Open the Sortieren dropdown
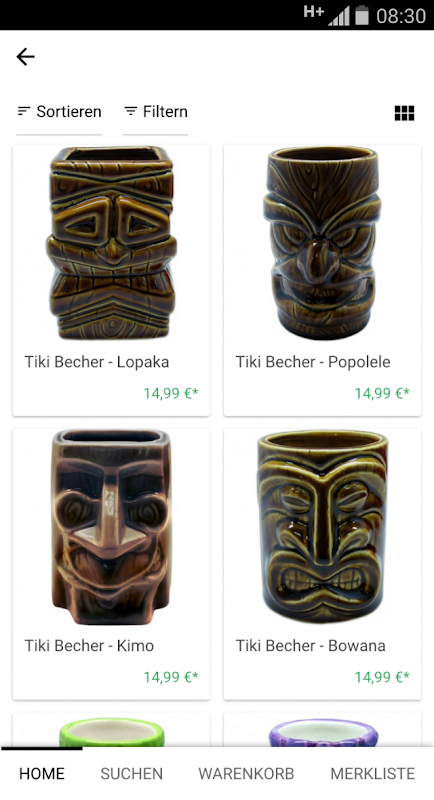Screen dimensions: 434x800 tap(59, 112)
